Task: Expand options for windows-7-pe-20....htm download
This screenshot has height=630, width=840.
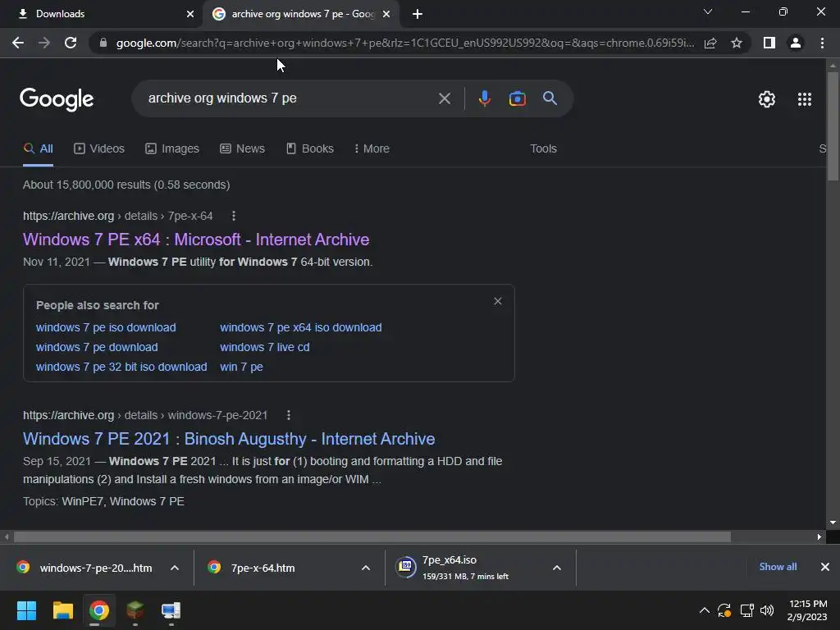Action: coord(175,568)
